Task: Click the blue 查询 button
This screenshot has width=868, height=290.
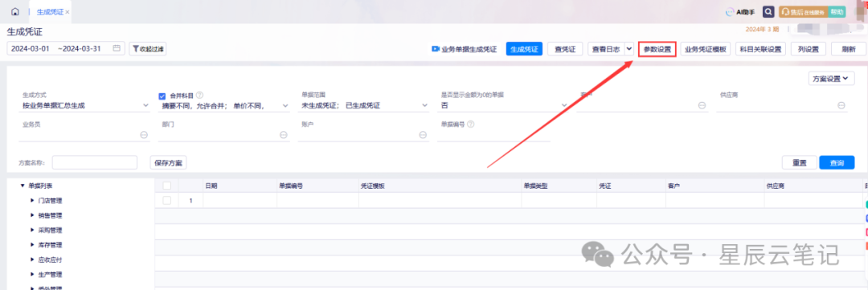Action: coord(837,163)
